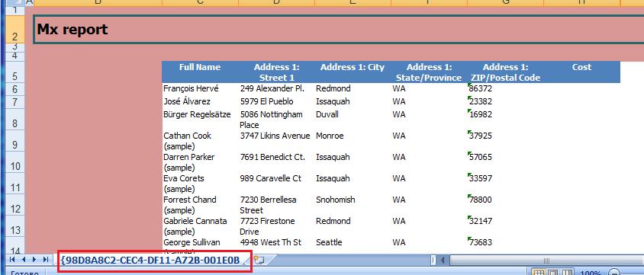Viewport: 644px width, 275px height.
Task: Click the Cost column header cell
Action: (x=581, y=72)
